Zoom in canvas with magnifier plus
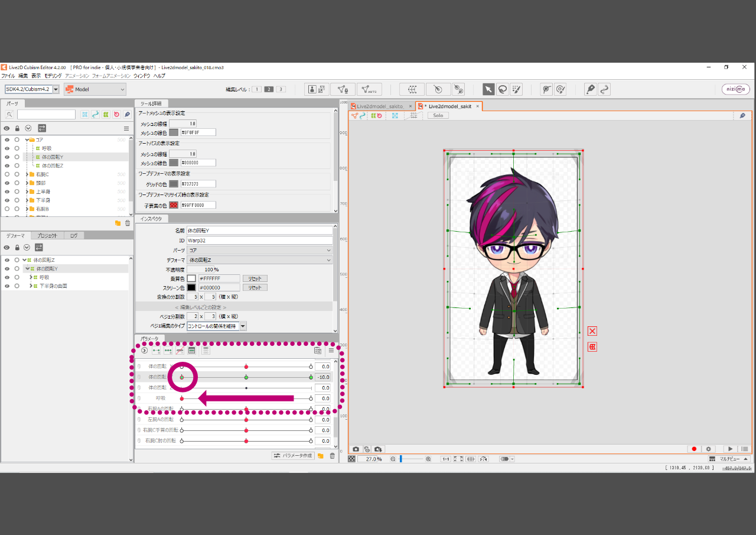 click(x=428, y=459)
